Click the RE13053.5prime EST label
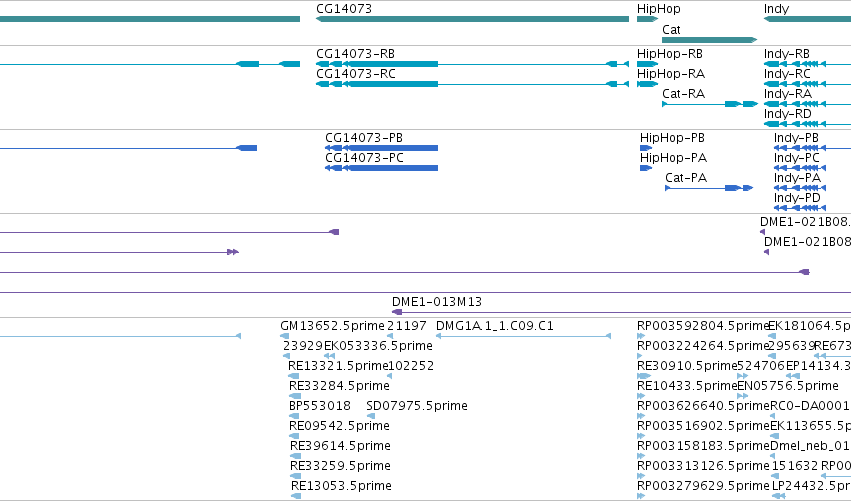 pos(341,486)
